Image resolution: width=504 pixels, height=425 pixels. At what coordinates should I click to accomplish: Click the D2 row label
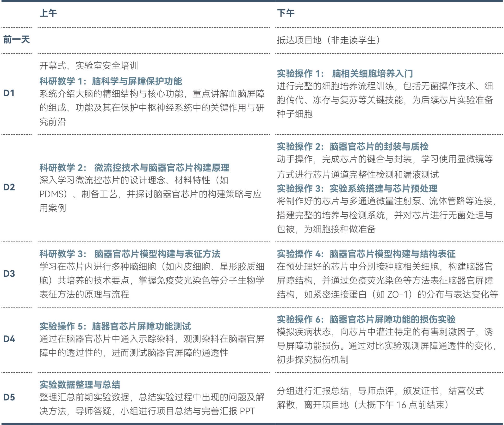pyautogui.click(x=9, y=187)
